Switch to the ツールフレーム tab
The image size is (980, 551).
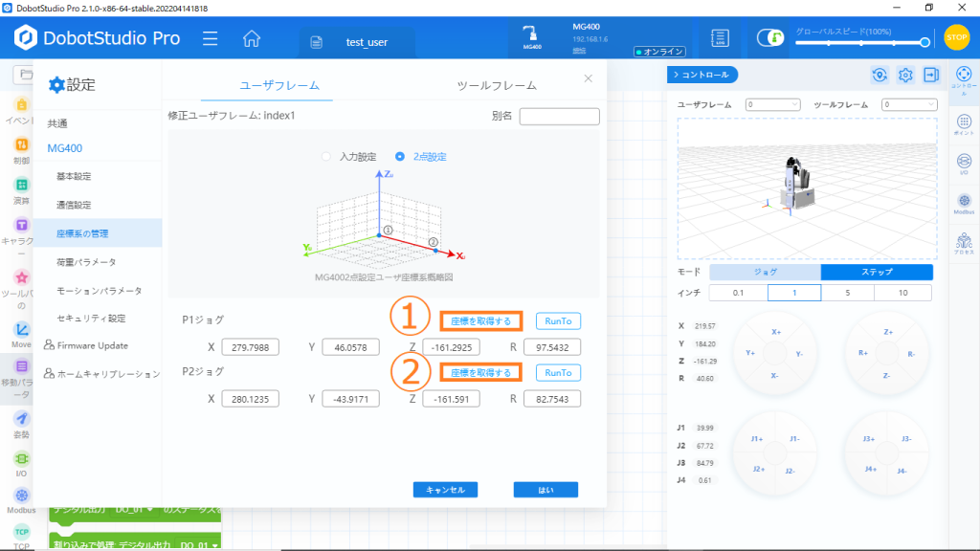pos(497,85)
